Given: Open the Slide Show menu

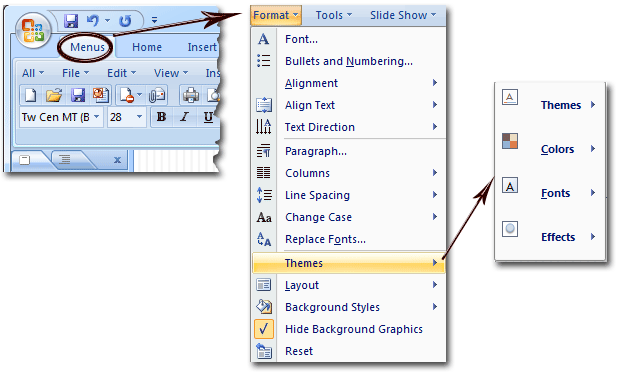Looking at the screenshot, I should (x=403, y=15).
